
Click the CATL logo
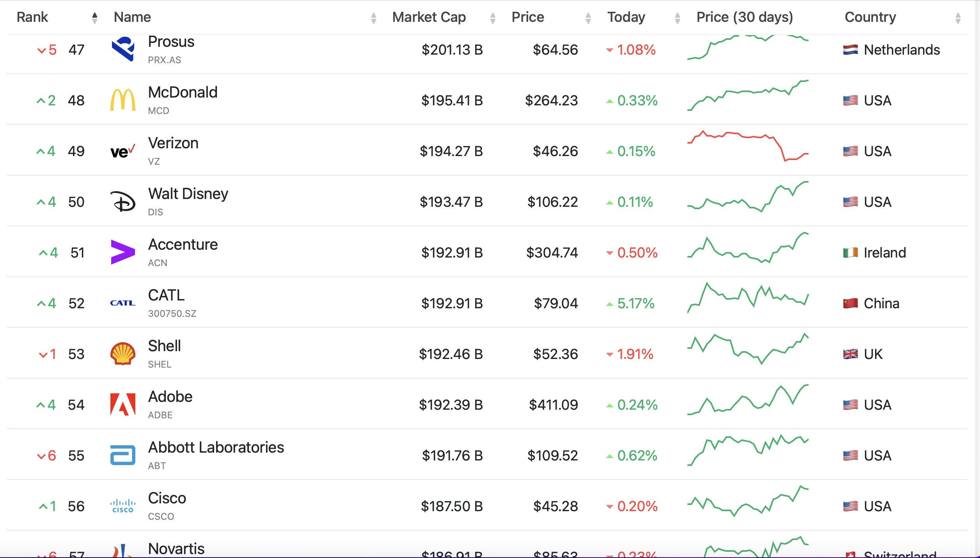pyautogui.click(x=123, y=303)
